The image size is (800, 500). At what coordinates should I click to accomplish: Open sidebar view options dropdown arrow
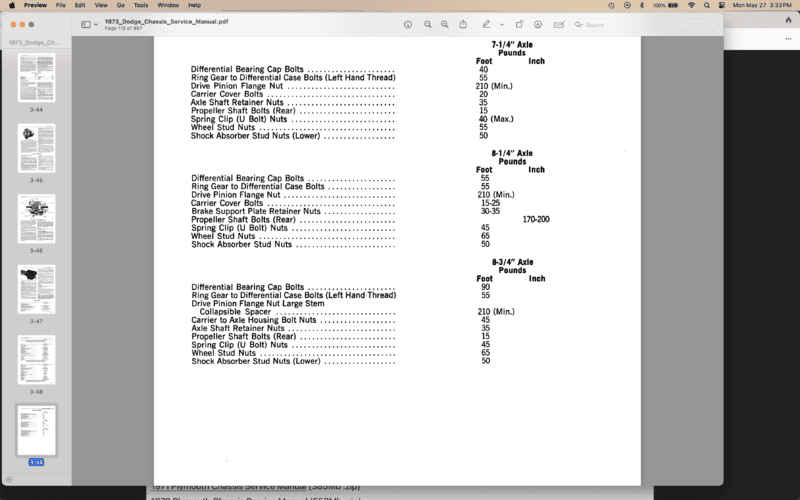[x=95, y=24]
